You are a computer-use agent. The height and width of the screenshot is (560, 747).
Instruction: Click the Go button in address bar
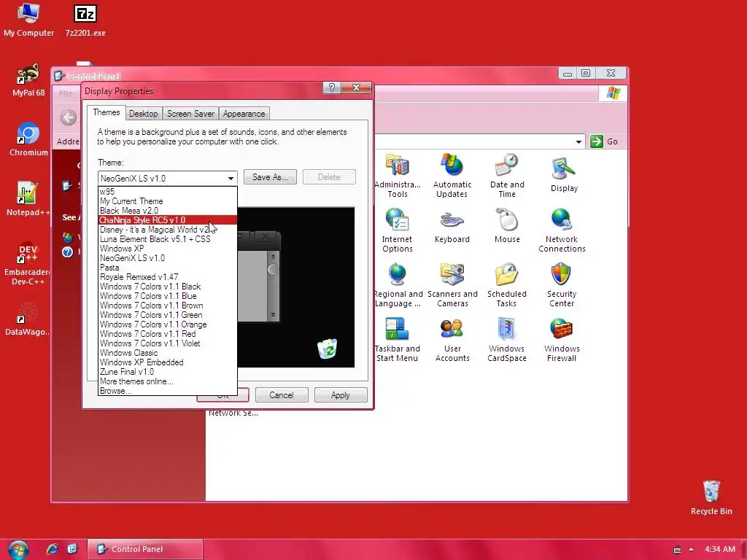pos(604,141)
